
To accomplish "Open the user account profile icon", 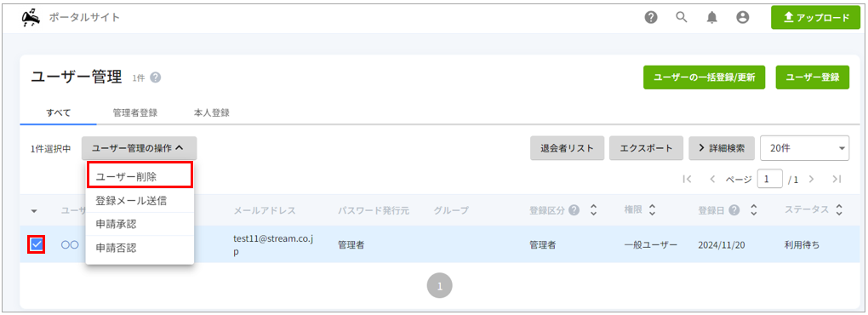I will 742,18.
